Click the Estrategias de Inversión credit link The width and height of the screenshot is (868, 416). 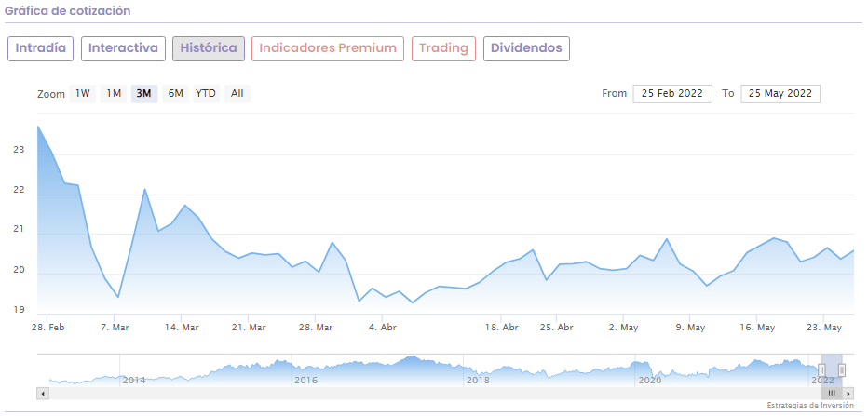click(x=810, y=406)
